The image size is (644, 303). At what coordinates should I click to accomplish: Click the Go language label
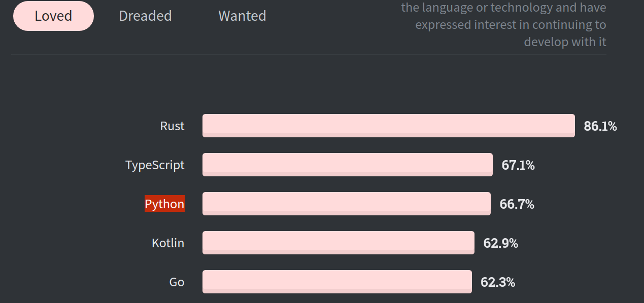tap(177, 282)
